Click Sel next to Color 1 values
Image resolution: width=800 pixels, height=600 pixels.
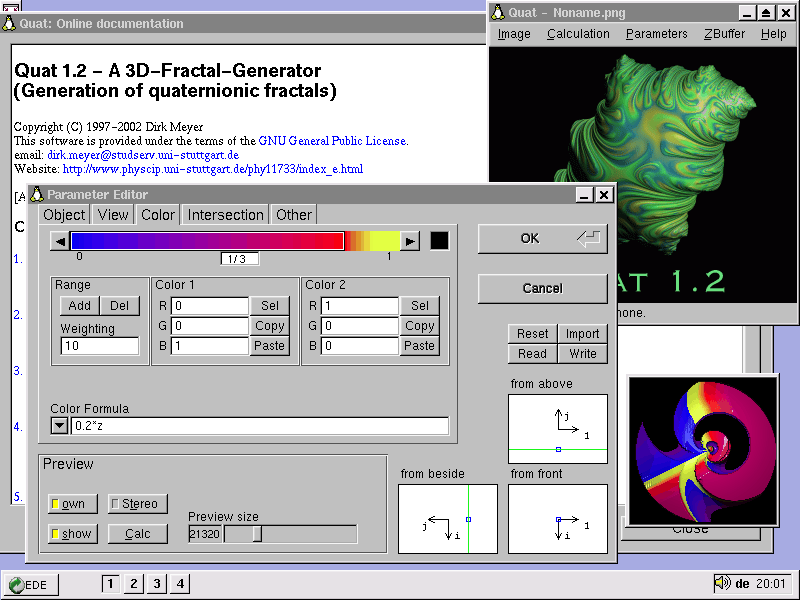270,306
